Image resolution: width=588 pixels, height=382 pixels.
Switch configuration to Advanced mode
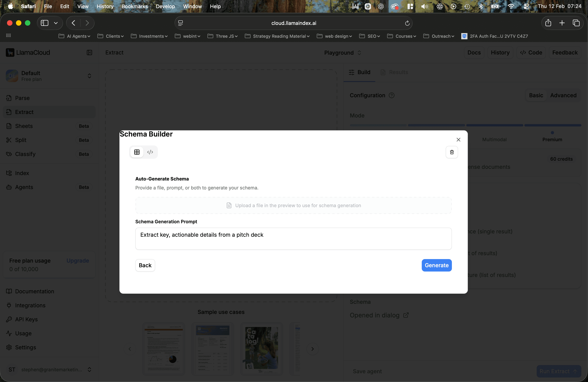pos(564,95)
